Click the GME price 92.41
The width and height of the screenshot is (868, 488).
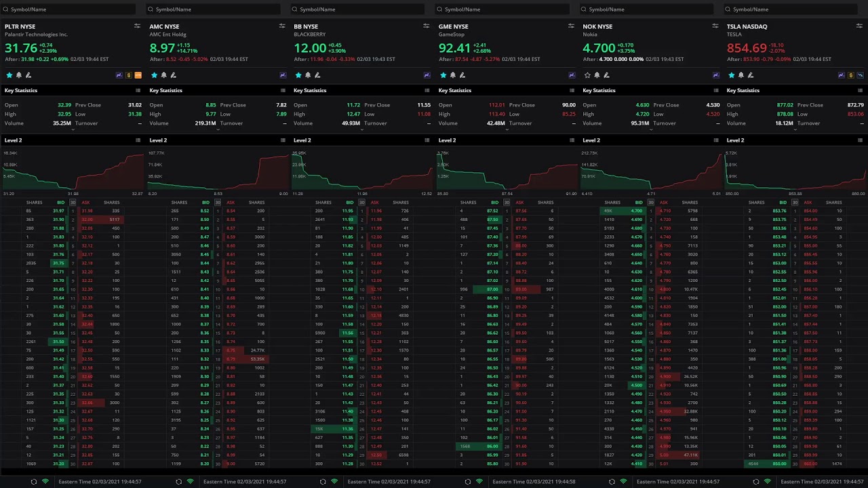click(454, 48)
